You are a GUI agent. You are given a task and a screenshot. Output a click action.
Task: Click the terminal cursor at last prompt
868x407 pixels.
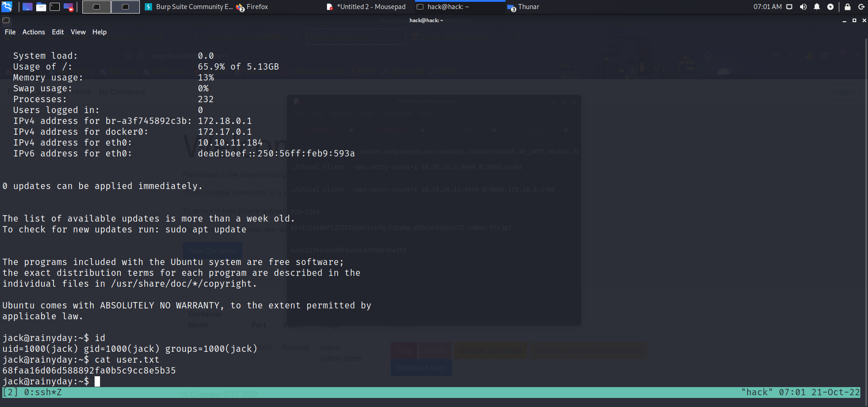(97, 382)
